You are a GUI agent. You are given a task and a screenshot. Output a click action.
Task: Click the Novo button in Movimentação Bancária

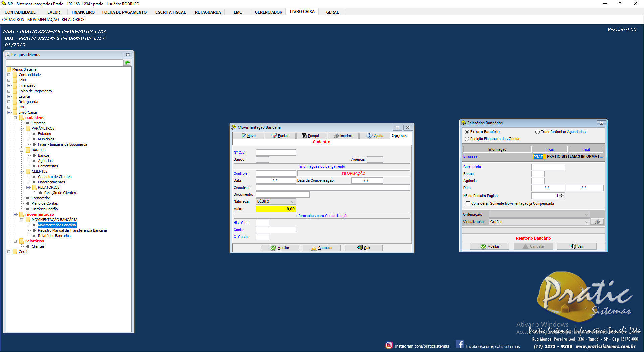point(249,136)
